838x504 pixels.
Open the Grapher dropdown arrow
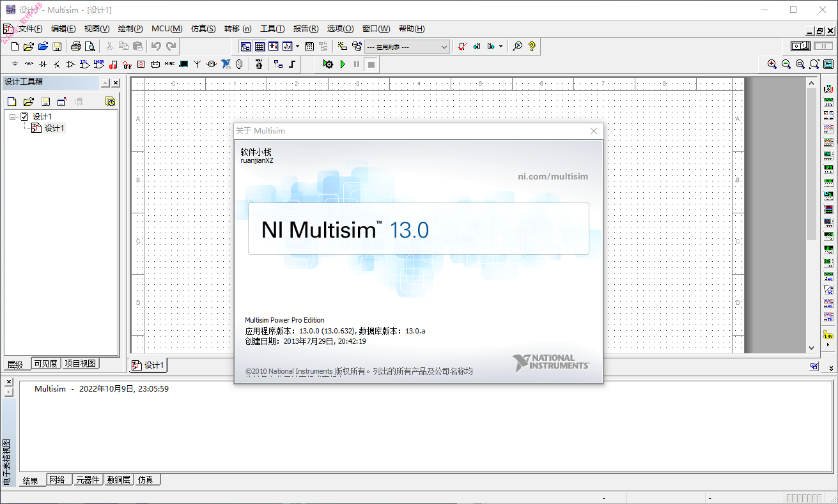(297, 47)
